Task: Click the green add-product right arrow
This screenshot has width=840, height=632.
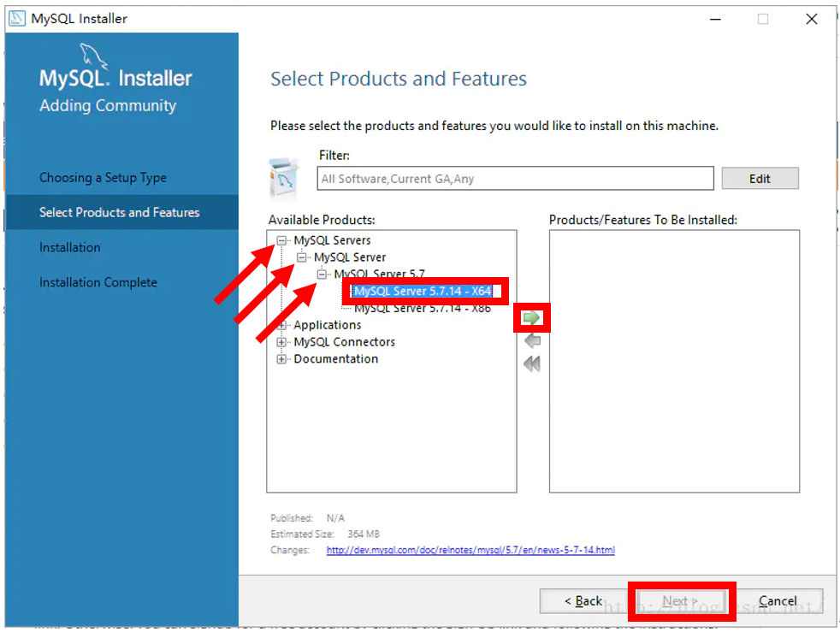Action: [x=531, y=318]
